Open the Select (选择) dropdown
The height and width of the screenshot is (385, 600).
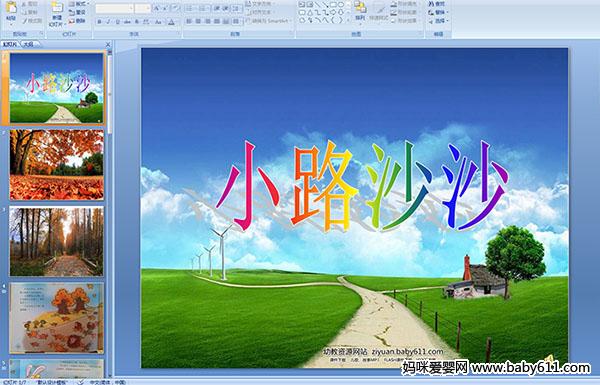click(438, 21)
